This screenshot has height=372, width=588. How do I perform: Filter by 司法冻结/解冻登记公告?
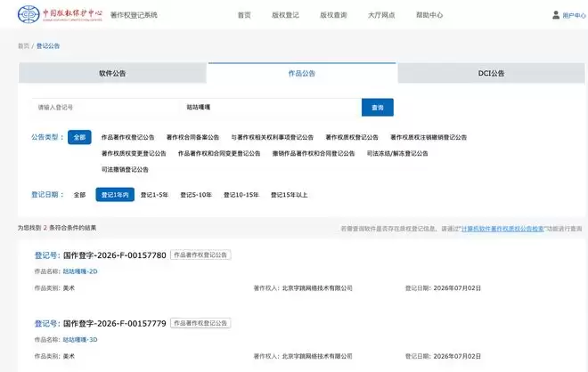[x=397, y=153]
